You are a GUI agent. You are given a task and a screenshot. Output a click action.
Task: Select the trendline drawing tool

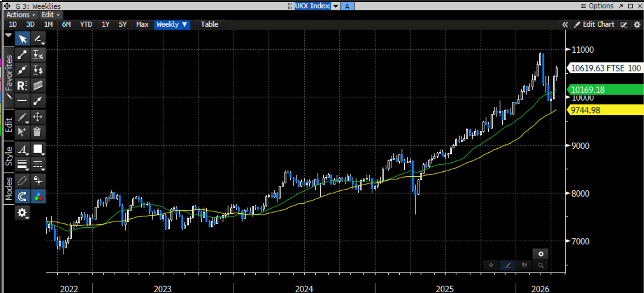(22, 54)
